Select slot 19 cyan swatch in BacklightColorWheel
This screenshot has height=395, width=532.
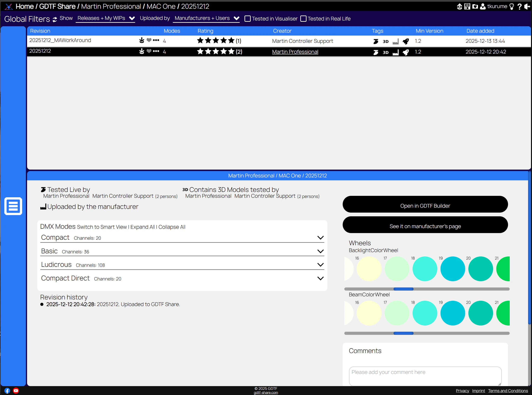pos(453,269)
